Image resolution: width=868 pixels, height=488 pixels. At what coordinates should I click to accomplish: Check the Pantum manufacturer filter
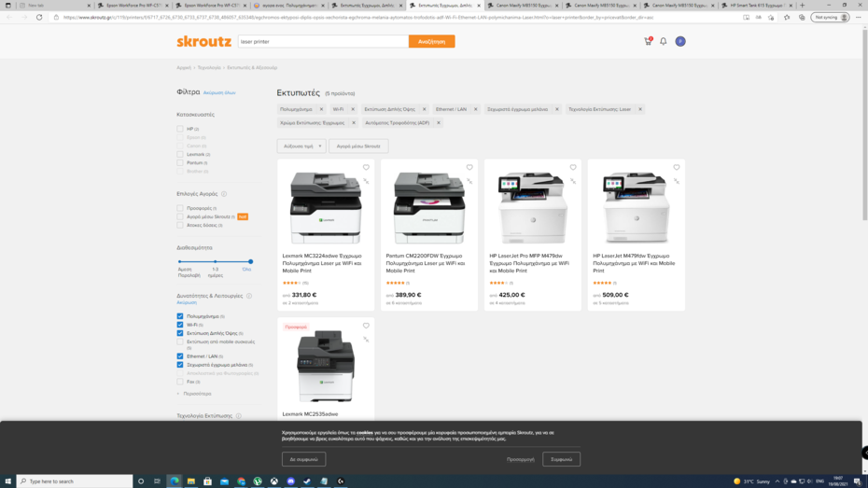pos(180,162)
